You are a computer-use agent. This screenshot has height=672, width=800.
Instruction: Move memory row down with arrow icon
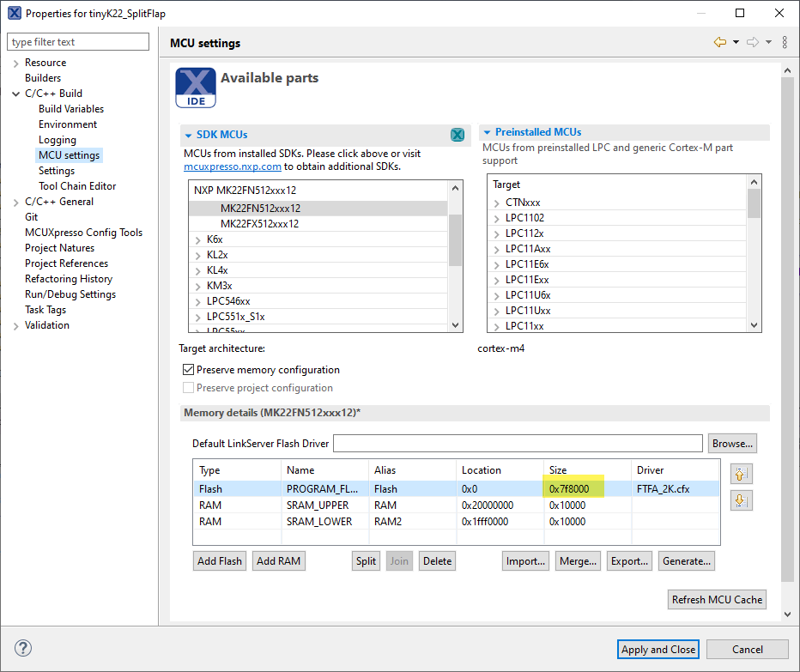pos(742,500)
